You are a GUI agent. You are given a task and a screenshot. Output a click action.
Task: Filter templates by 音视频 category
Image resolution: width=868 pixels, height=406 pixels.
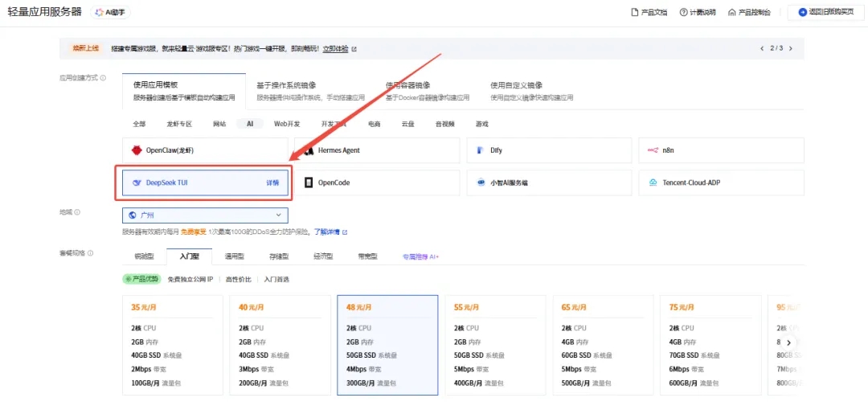click(x=445, y=124)
